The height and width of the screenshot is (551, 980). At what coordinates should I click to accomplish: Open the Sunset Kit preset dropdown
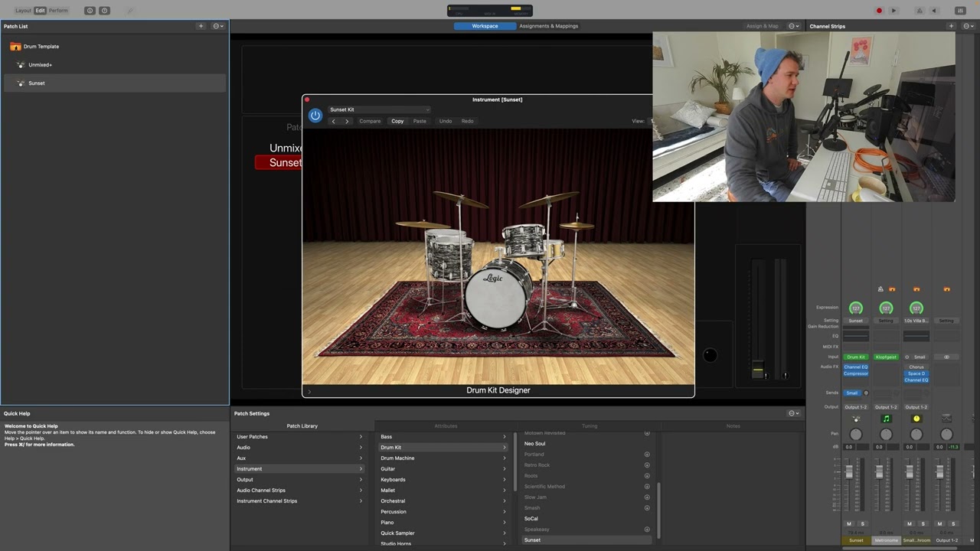point(379,109)
